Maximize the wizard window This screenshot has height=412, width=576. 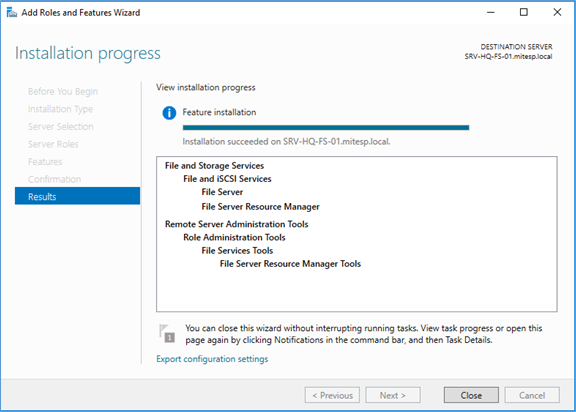pos(524,12)
